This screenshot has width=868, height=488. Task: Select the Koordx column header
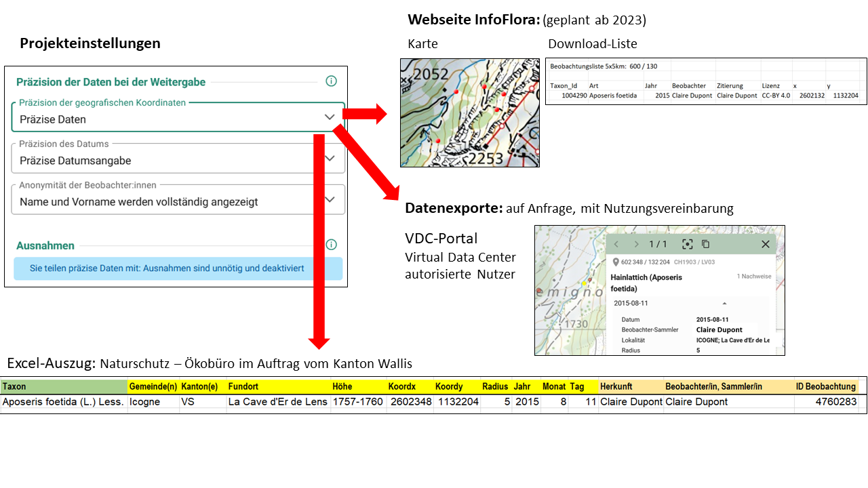pos(410,386)
